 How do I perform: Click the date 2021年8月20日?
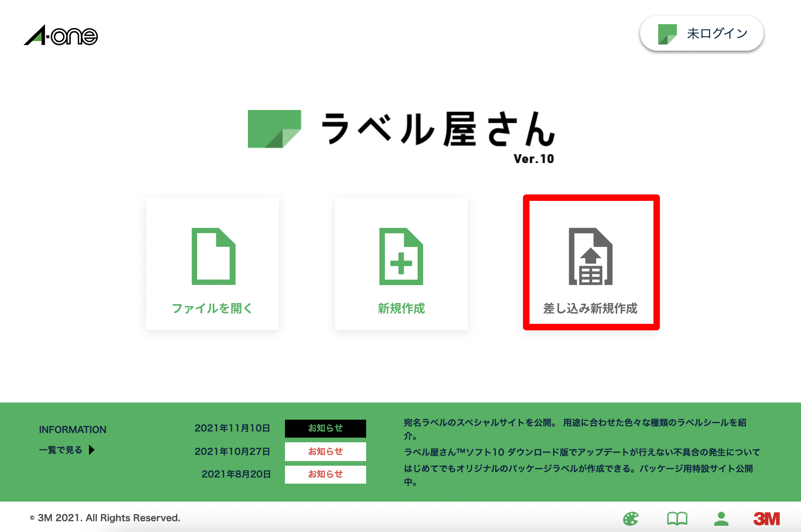pos(236,474)
